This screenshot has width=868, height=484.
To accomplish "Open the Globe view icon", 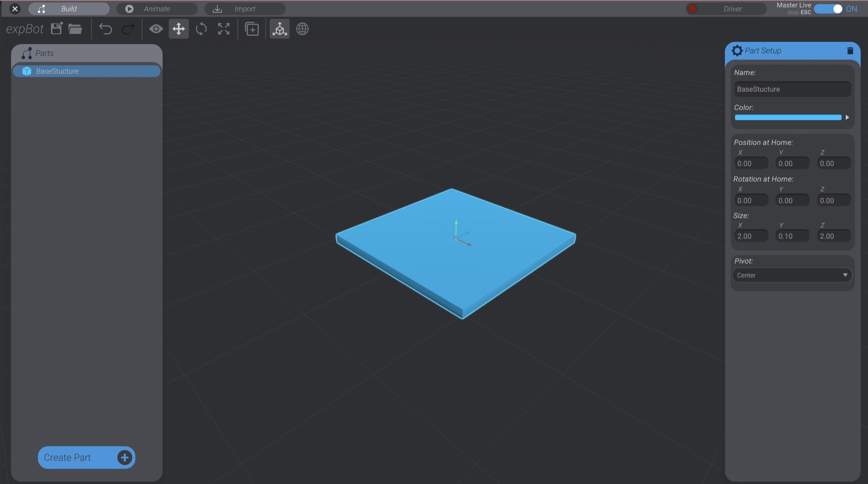I will [302, 29].
